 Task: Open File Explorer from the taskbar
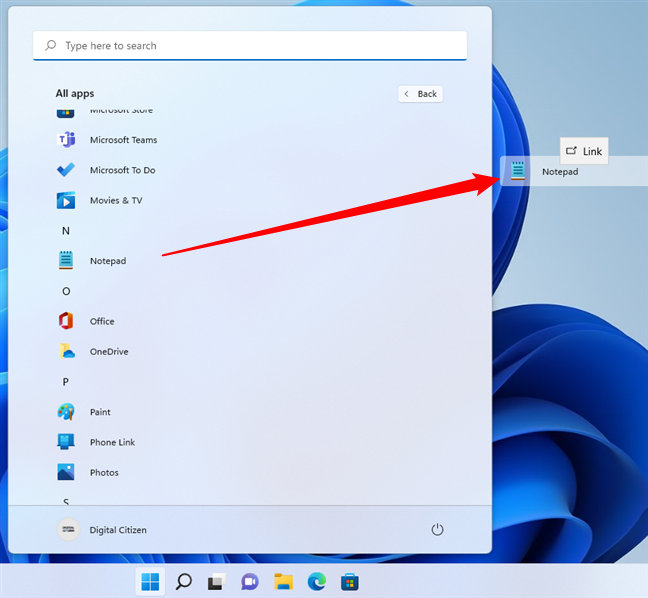pos(283,581)
